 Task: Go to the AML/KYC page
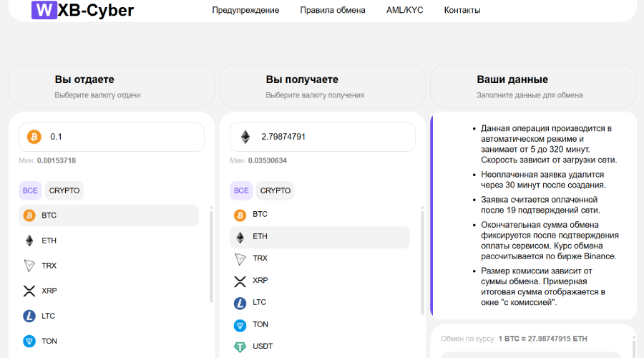point(404,11)
